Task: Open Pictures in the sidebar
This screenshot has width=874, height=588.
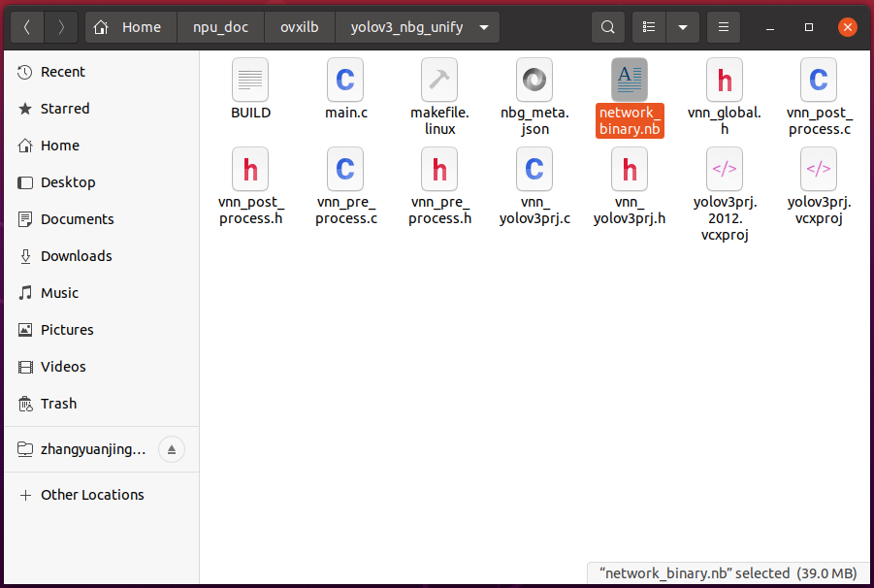Action: click(x=102, y=329)
